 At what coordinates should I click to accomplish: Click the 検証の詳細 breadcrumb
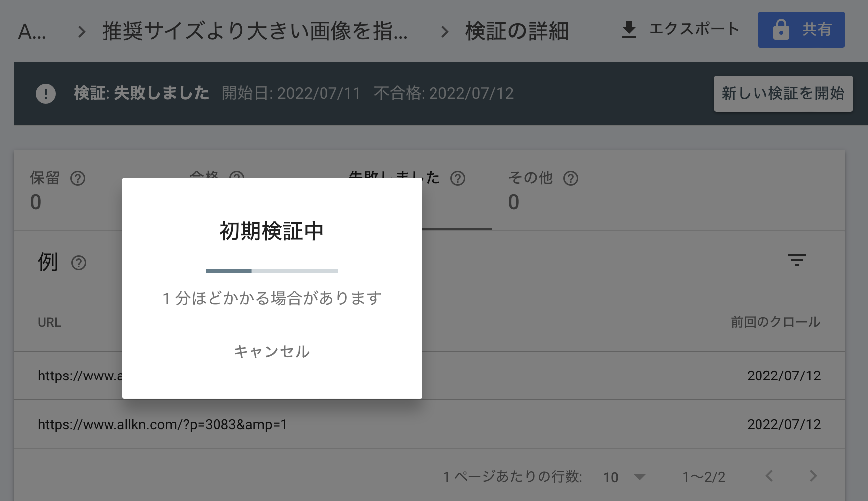point(517,32)
